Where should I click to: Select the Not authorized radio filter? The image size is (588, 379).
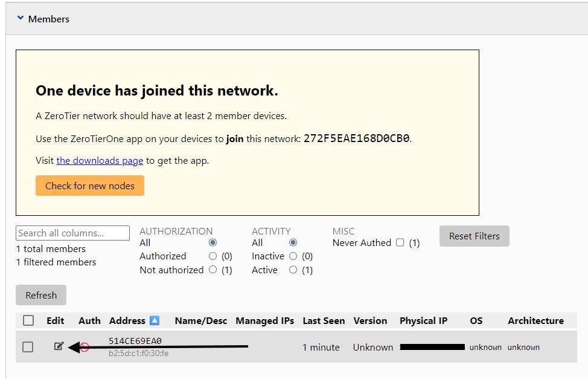213,270
